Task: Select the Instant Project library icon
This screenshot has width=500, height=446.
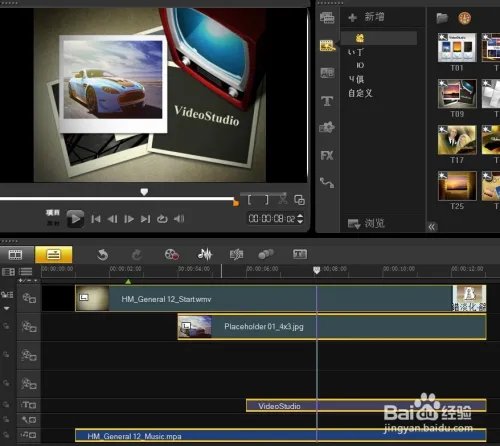Action: pos(327,45)
